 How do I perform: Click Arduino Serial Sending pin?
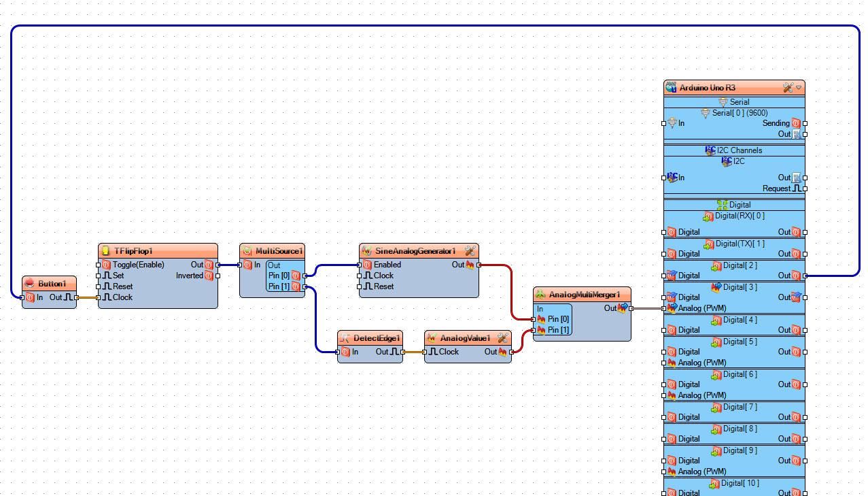805,123
